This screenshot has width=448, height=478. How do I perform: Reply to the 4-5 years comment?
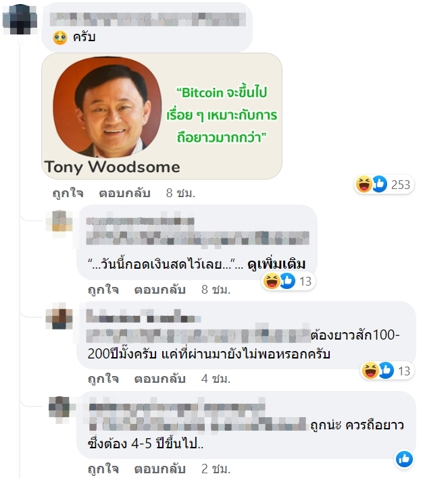[160, 469]
